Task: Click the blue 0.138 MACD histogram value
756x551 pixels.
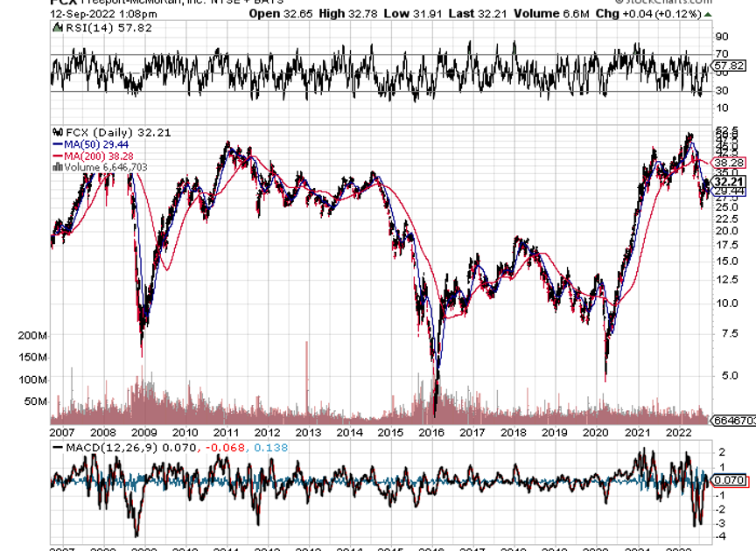Action: point(271,448)
